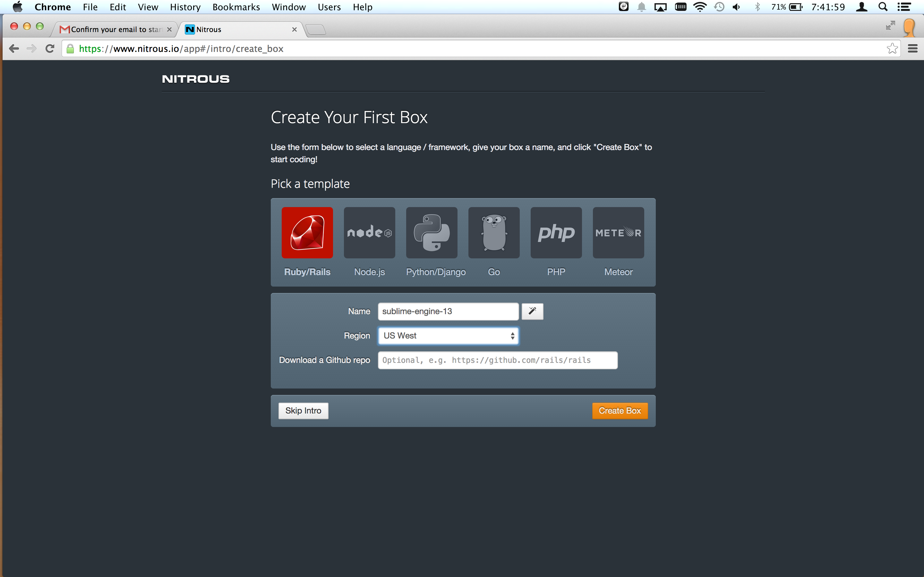Select the Ruby/Rails template icon
This screenshot has height=577, width=924.
(x=307, y=232)
